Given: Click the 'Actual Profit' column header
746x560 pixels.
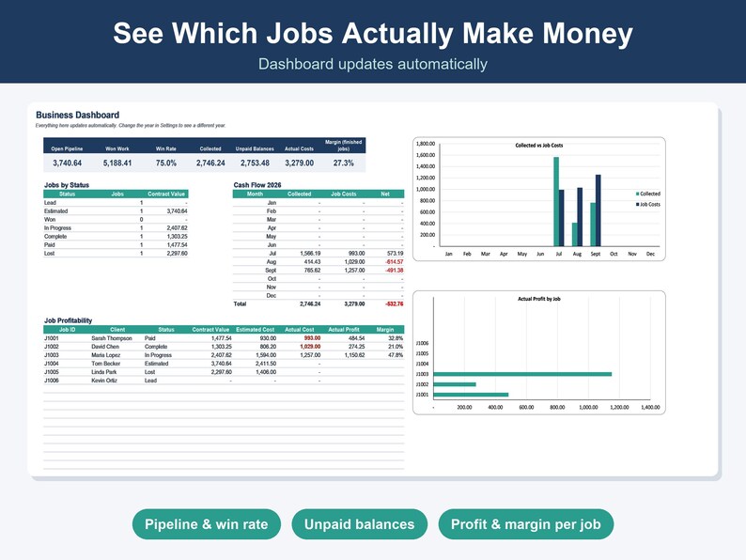Looking at the screenshot, I should pyautogui.click(x=344, y=329).
